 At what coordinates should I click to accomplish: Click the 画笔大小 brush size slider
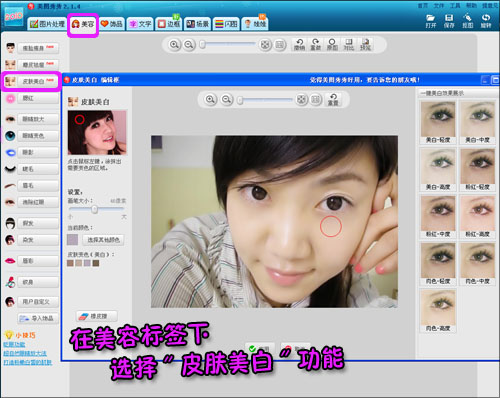pos(96,209)
